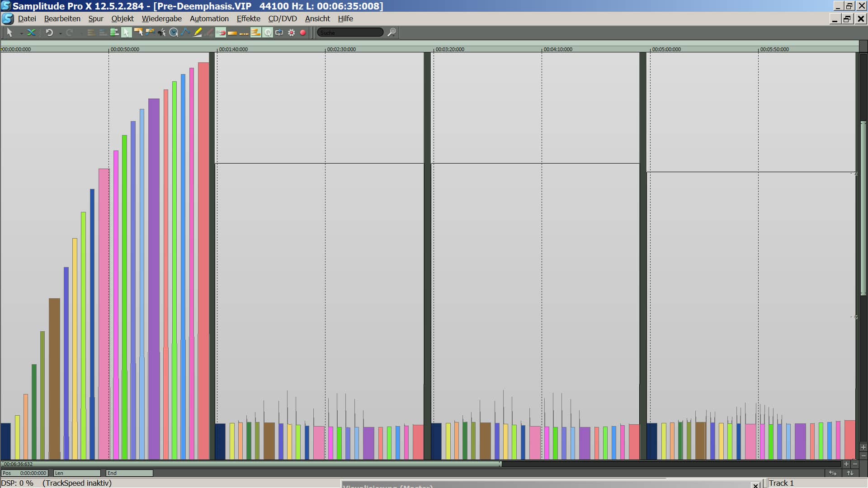Click the Undo arrow icon
The height and width of the screenshot is (488, 868).
(x=49, y=33)
